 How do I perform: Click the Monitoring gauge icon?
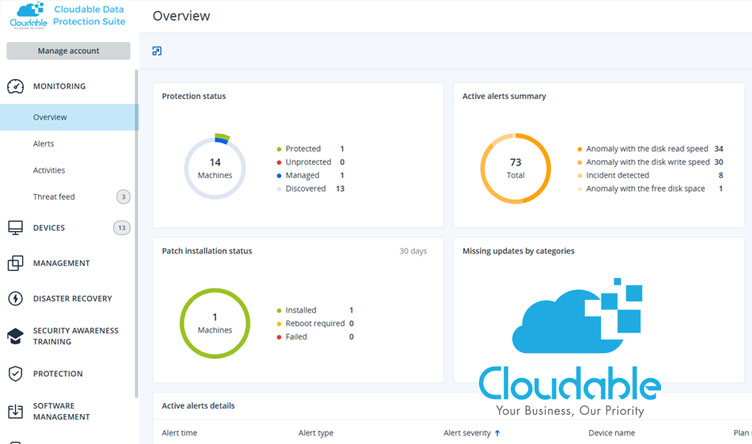tap(15, 86)
